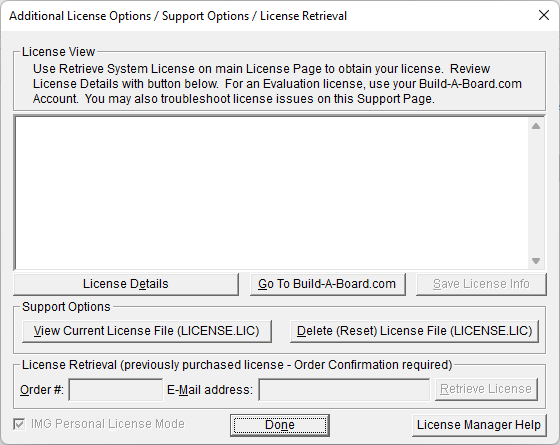Image resolution: width=560 pixels, height=445 pixels.
Task: Click the Order # label
Action: [x=42, y=390]
